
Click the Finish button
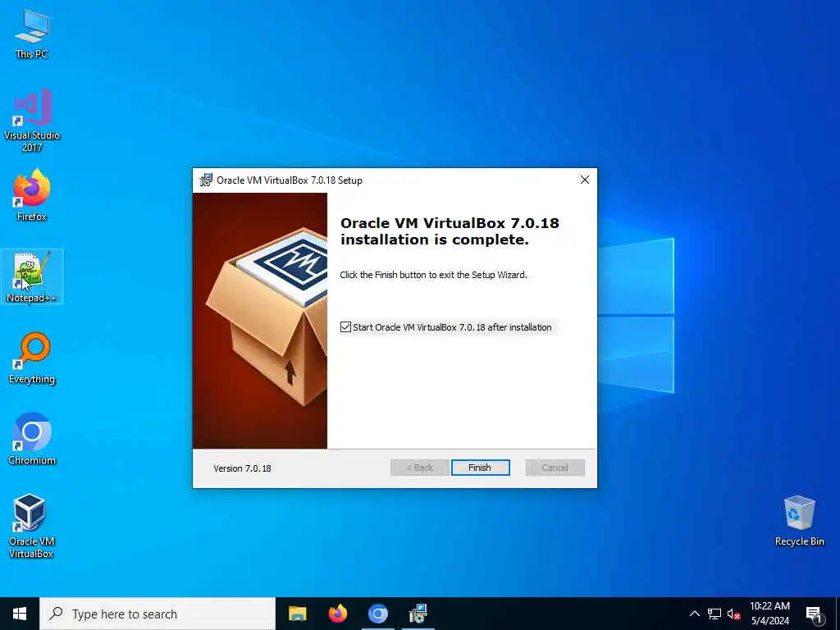480,468
